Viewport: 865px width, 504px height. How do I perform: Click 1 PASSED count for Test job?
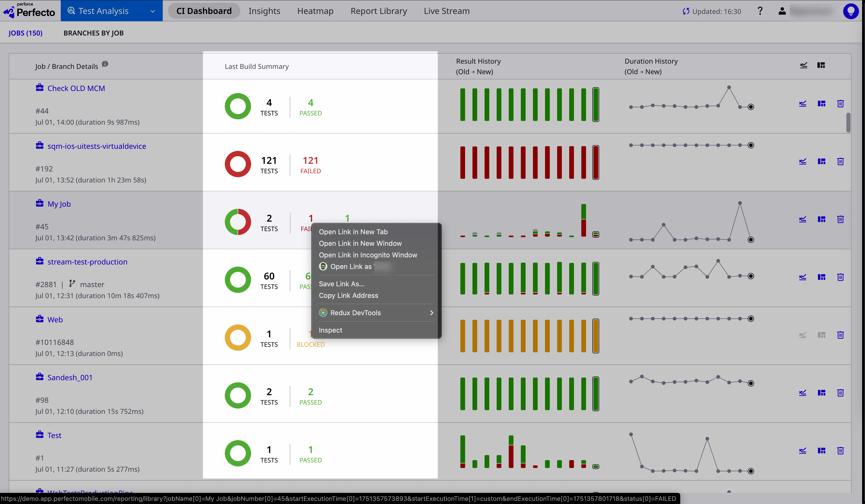311,454
